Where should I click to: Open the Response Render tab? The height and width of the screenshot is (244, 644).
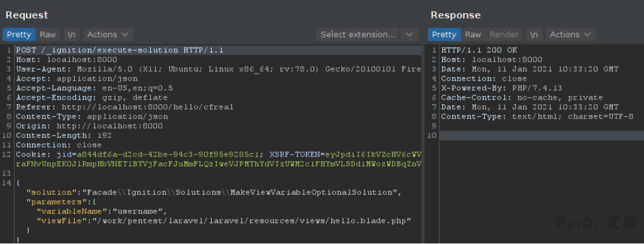pyautogui.click(x=503, y=35)
